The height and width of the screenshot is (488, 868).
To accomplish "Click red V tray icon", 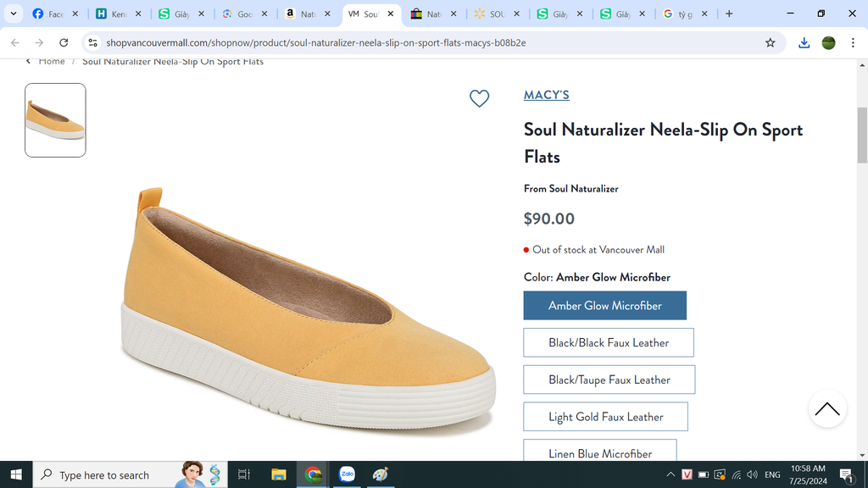I will click(x=687, y=474).
